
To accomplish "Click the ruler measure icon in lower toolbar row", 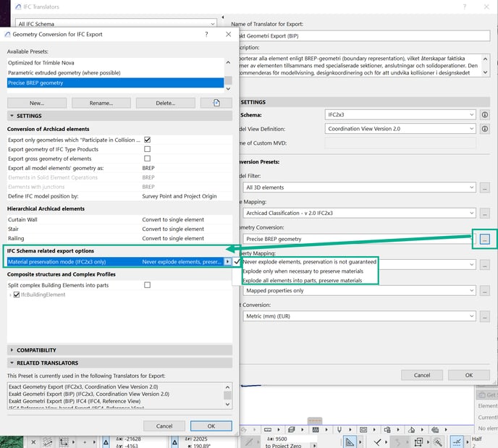I will pos(268,430).
